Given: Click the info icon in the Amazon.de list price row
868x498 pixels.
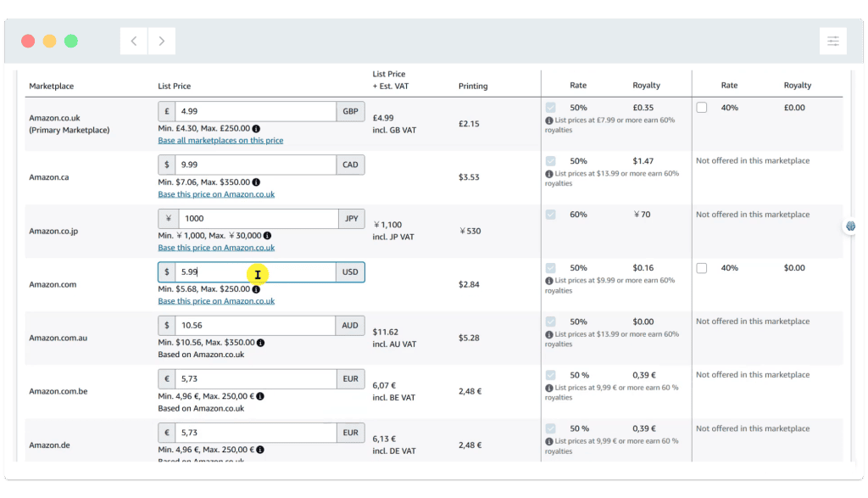Looking at the screenshot, I should click(260, 450).
